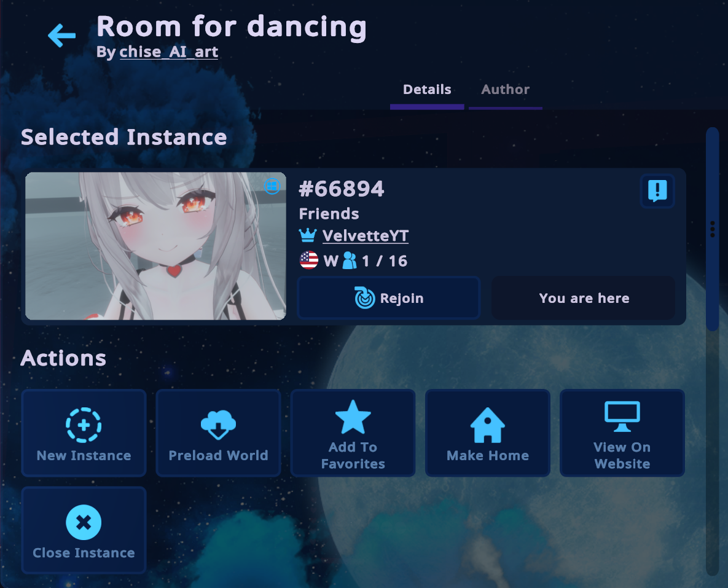
Task: Add world to Favorites
Action: point(353,433)
